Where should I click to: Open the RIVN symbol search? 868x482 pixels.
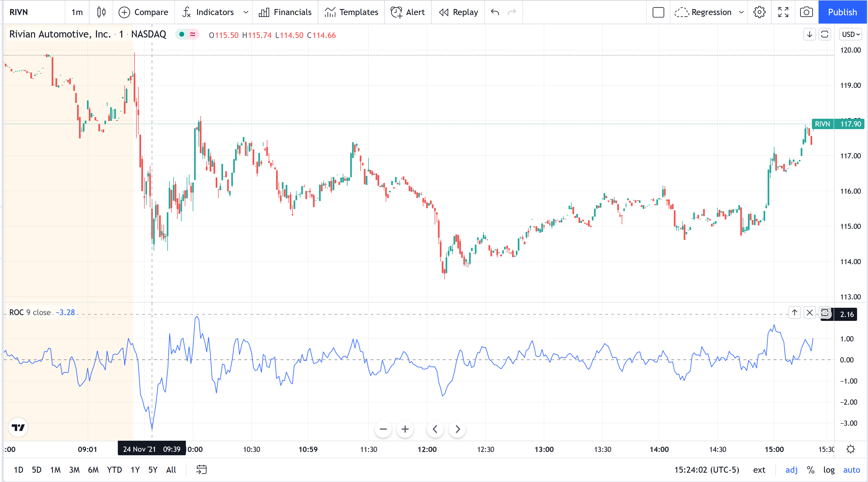19,12
